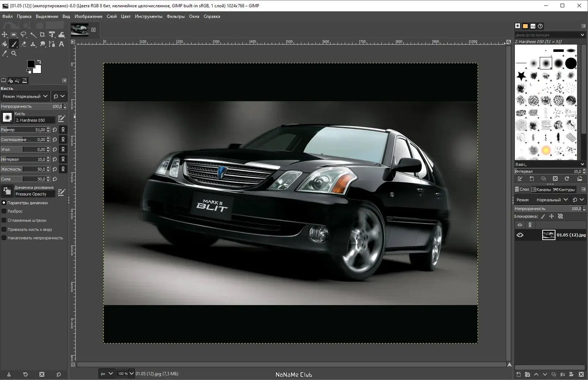The height and width of the screenshot is (380, 588).
Task: Select the Zoom tool
Action: [x=14, y=54]
